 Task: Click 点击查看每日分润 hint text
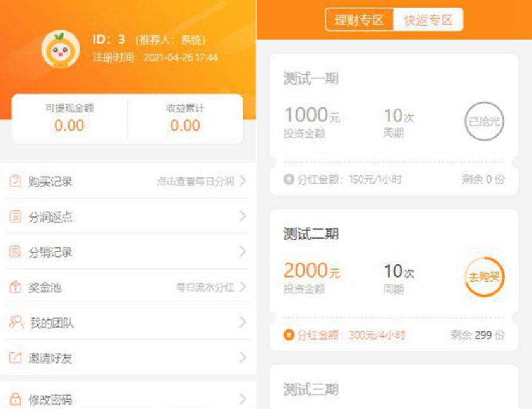[x=195, y=181]
